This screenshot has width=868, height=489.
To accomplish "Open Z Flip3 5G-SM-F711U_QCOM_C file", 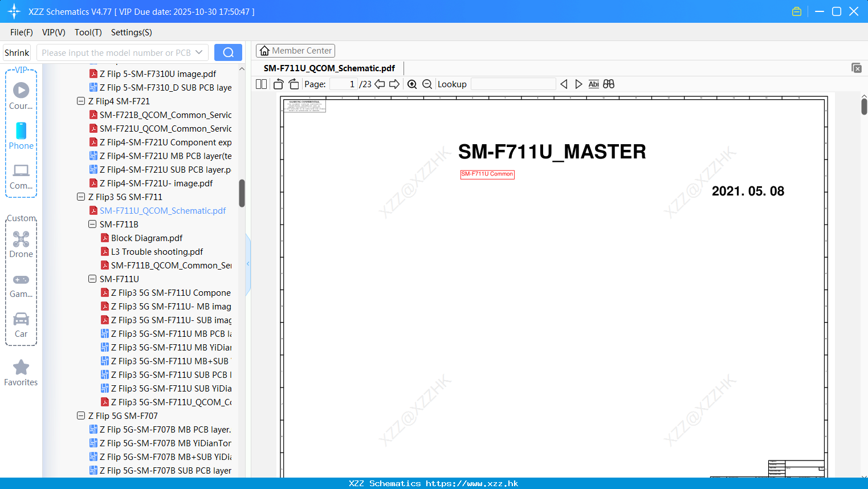I will pos(166,402).
